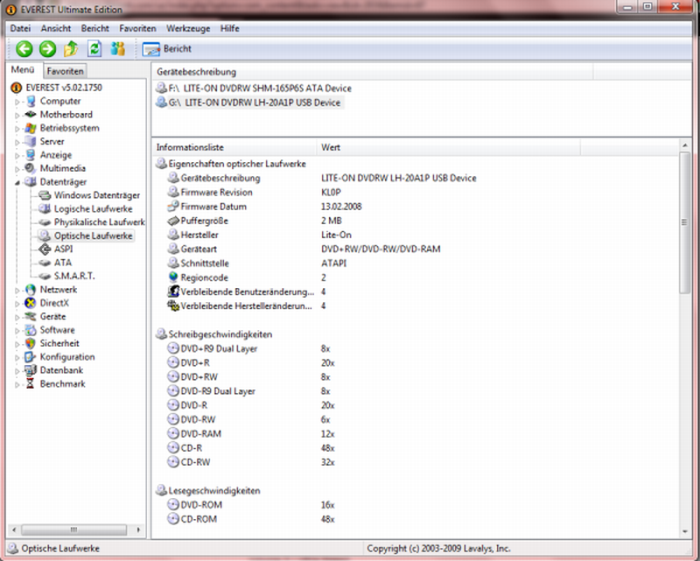Select the Datenträger drive icon
This screenshot has width=700, height=561.
click(30, 182)
